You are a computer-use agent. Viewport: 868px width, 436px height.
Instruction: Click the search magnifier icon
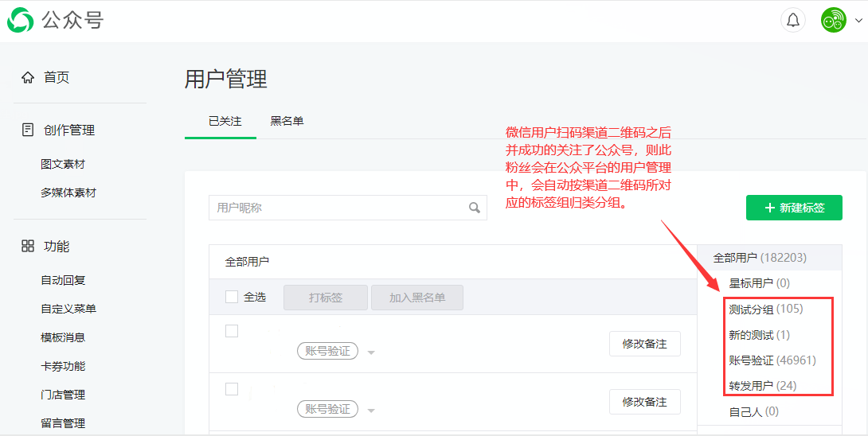pos(475,208)
